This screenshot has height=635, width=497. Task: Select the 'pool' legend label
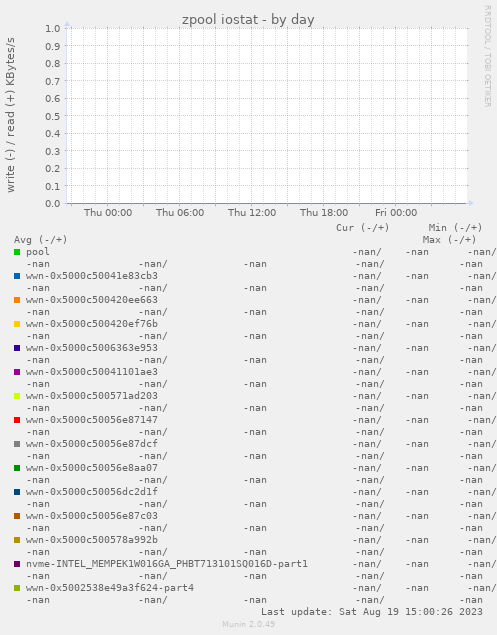pos(38,252)
